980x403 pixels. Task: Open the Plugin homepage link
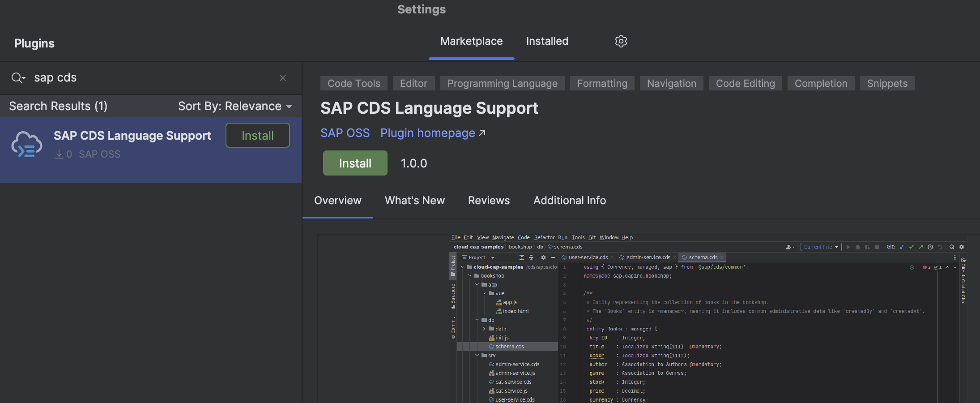pyautogui.click(x=428, y=133)
